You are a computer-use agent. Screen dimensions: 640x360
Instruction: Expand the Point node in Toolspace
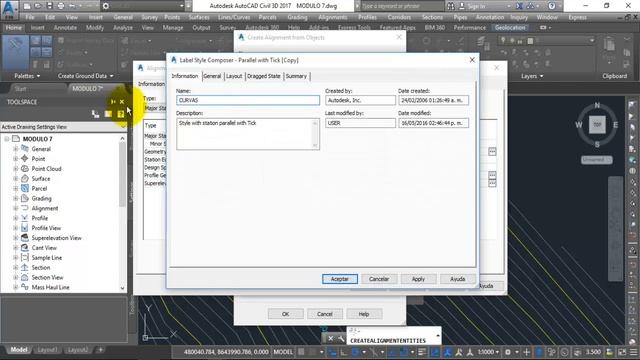(x=16, y=158)
